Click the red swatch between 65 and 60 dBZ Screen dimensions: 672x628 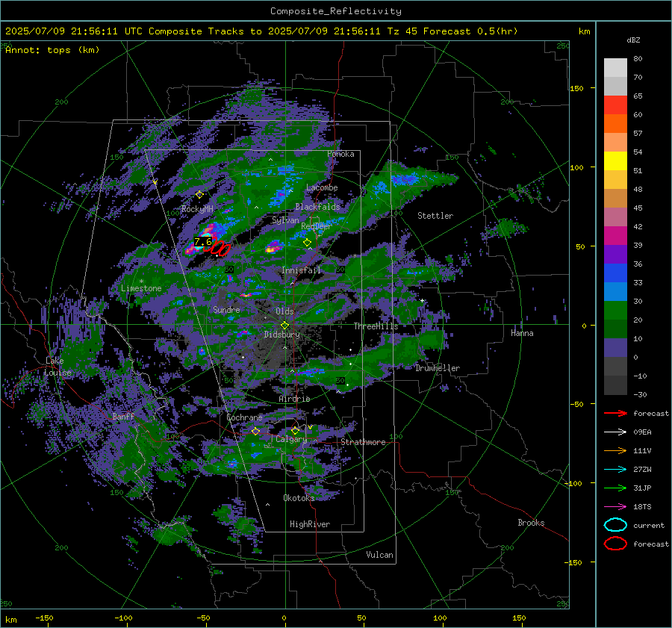(615, 105)
